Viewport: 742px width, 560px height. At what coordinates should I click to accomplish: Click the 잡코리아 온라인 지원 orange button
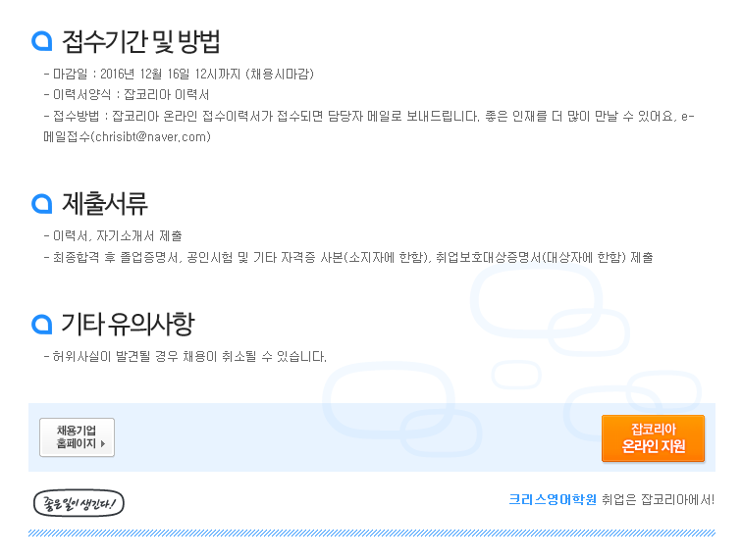point(653,438)
